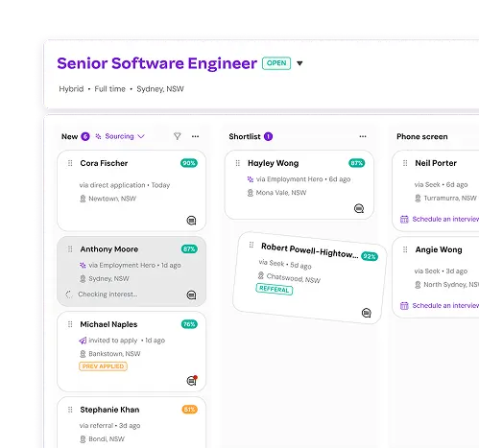Open Michael Naples' candidate profile
The image size is (479, 448).
coord(108,324)
